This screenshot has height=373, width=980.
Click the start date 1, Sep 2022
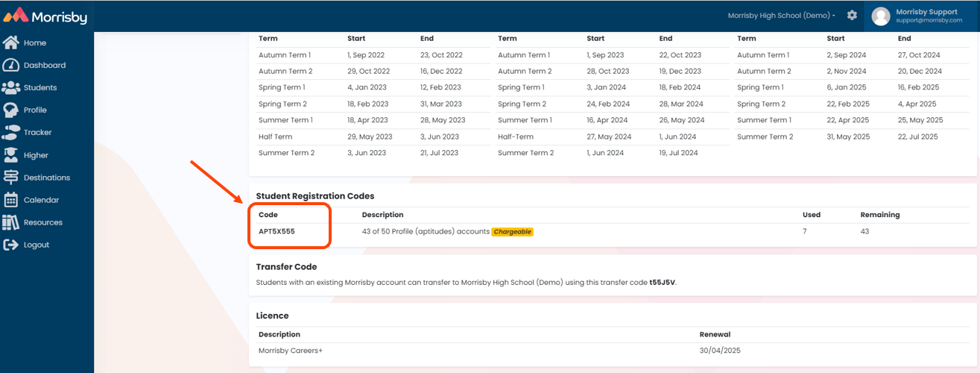(367, 55)
